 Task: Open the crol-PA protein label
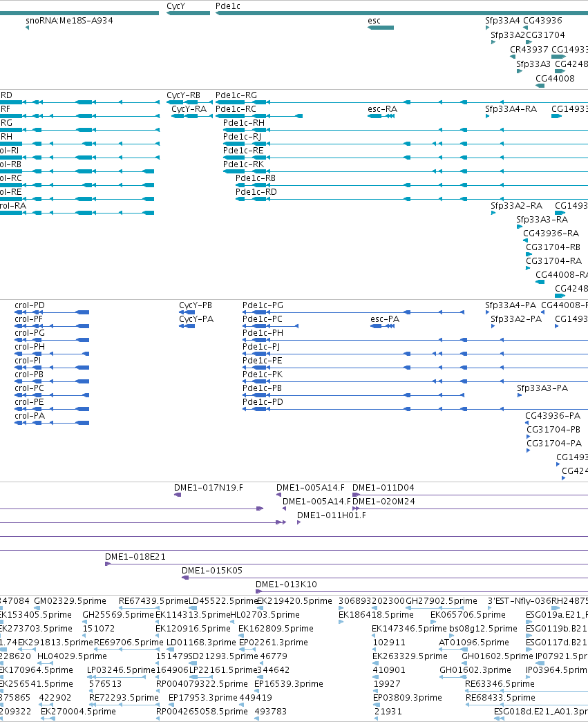click(30, 415)
